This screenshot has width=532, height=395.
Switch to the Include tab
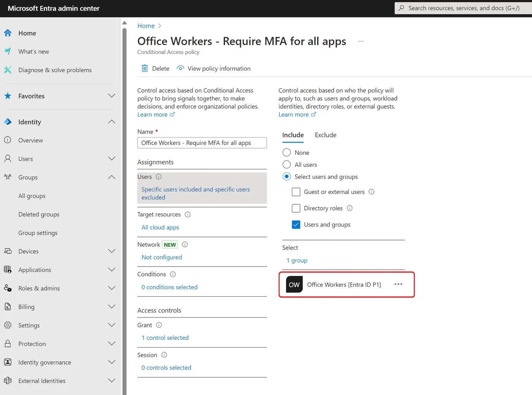point(293,135)
